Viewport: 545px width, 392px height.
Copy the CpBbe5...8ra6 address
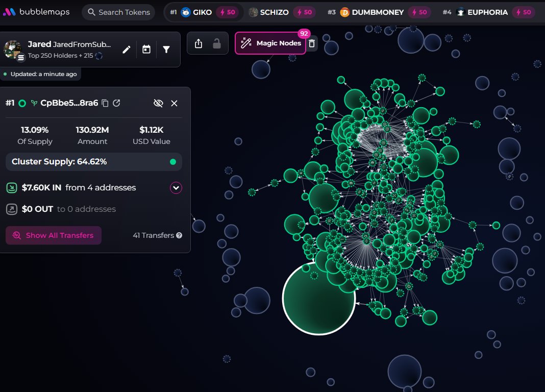(x=105, y=103)
